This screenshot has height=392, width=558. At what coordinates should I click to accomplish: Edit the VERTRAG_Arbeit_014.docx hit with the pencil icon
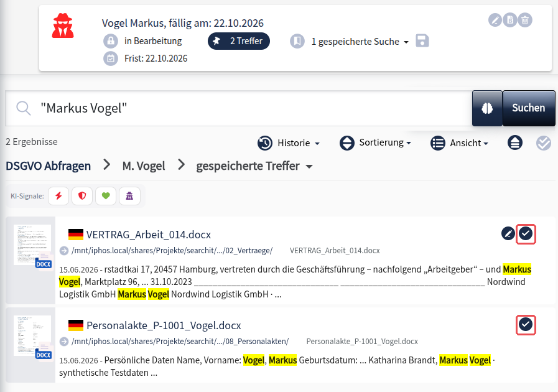pyautogui.click(x=508, y=233)
